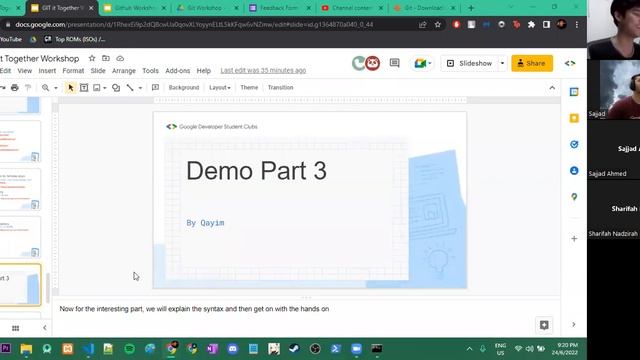Expand the Slideshow options arrow

[x=502, y=63]
